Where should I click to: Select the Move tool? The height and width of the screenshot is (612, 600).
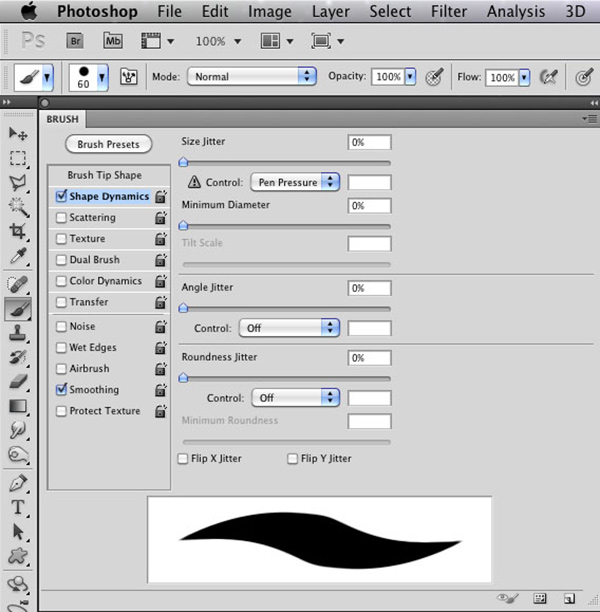(x=18, y=134)
